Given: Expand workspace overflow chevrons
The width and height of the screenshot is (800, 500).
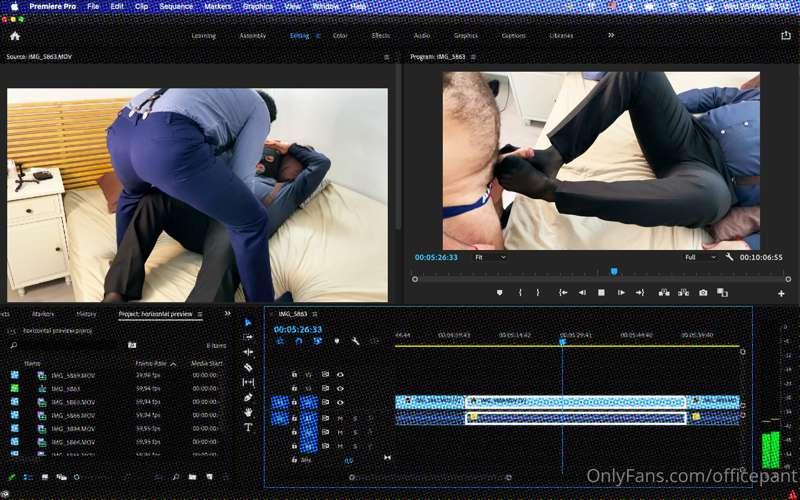Looking at the screenshot, I should tap(611, 35).
